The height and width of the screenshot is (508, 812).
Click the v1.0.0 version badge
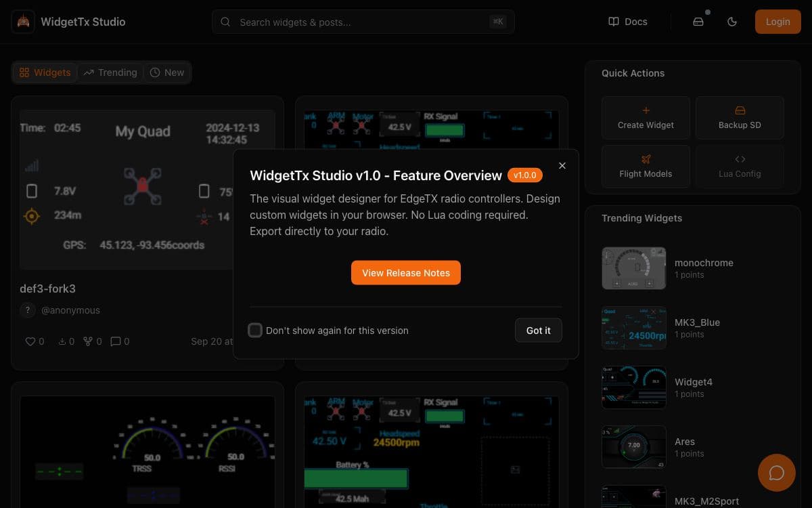point(525,175)
